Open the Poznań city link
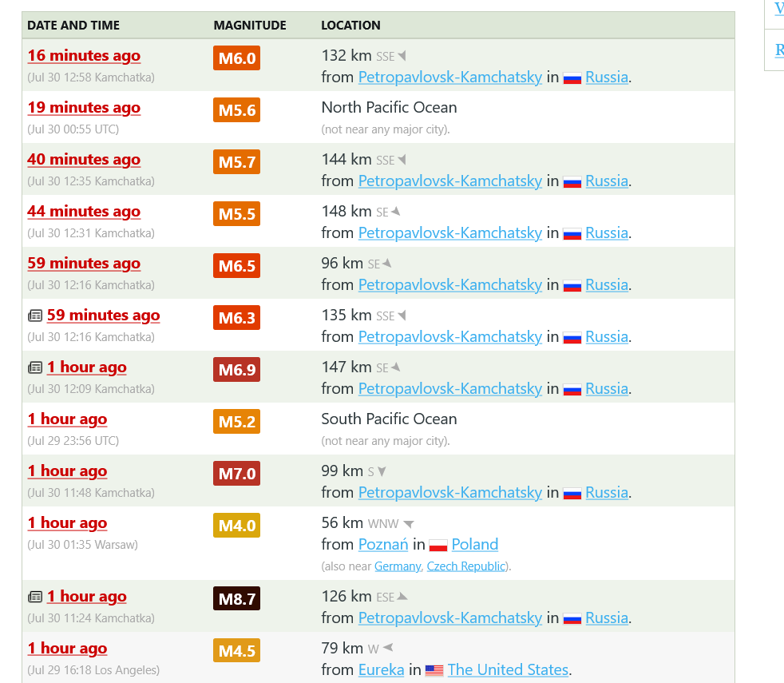Viewport: 784px width, 683px height. (383, 544)
